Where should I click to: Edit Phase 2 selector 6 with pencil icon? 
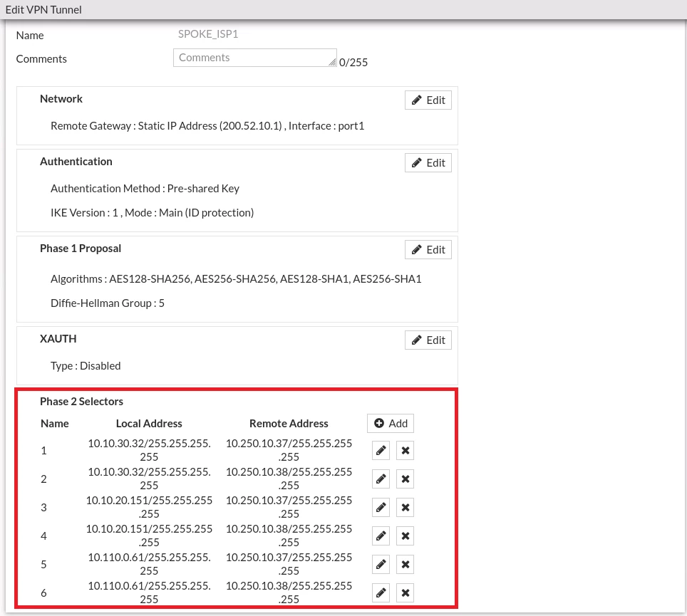[x=381, y=592]
